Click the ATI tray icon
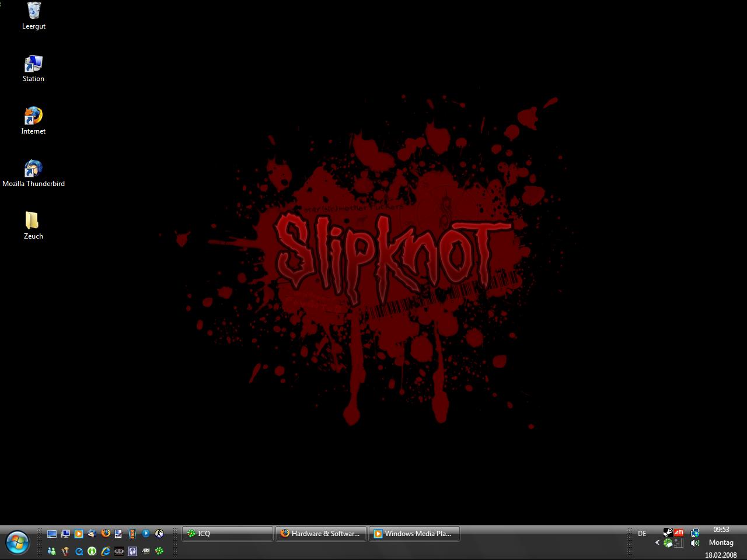747x560 pixels. (679, 533)
